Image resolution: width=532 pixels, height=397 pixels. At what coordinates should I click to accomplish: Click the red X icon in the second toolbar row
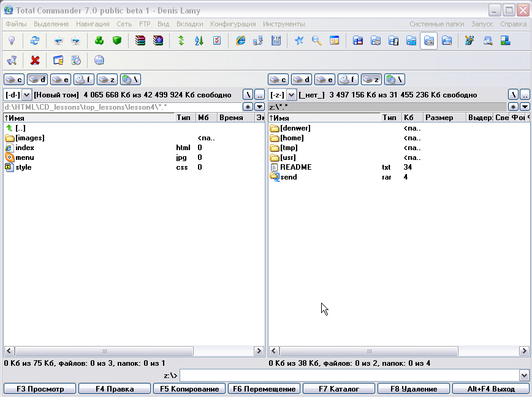(34, 61)
